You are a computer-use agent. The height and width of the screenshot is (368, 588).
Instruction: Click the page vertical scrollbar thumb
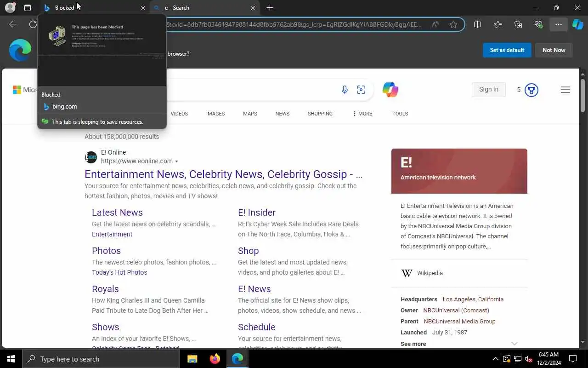(583, 95)
